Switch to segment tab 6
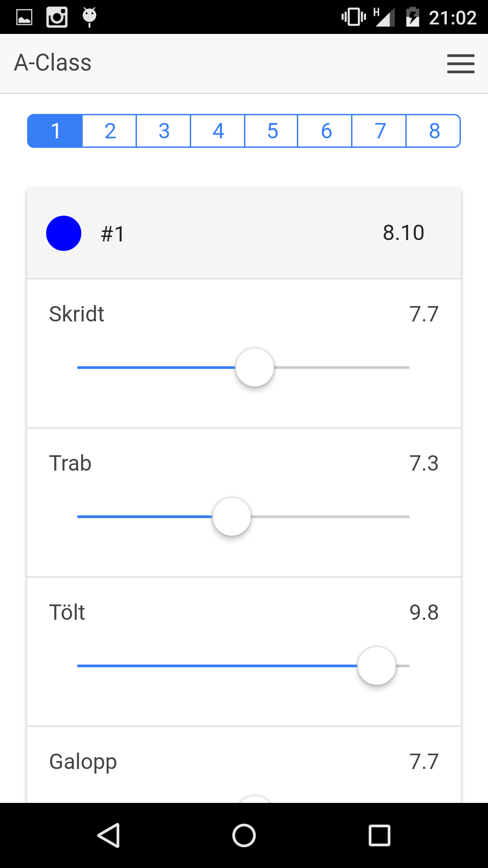Viewport: 488px width, 868px height. [x=325, y=131]
